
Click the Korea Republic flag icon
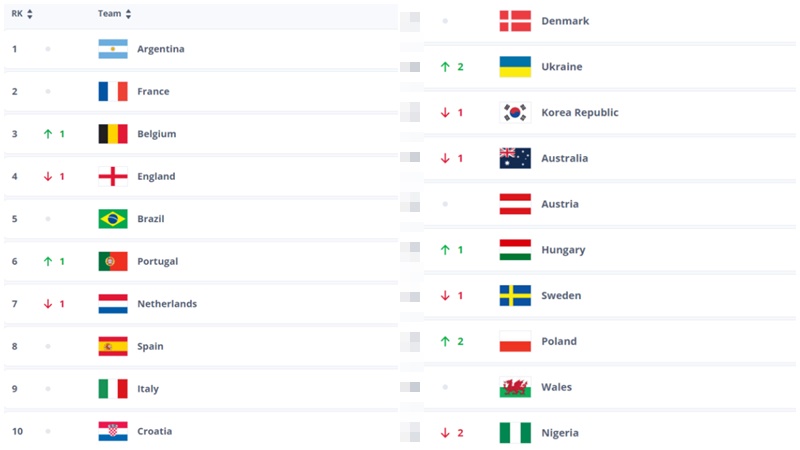515,112
